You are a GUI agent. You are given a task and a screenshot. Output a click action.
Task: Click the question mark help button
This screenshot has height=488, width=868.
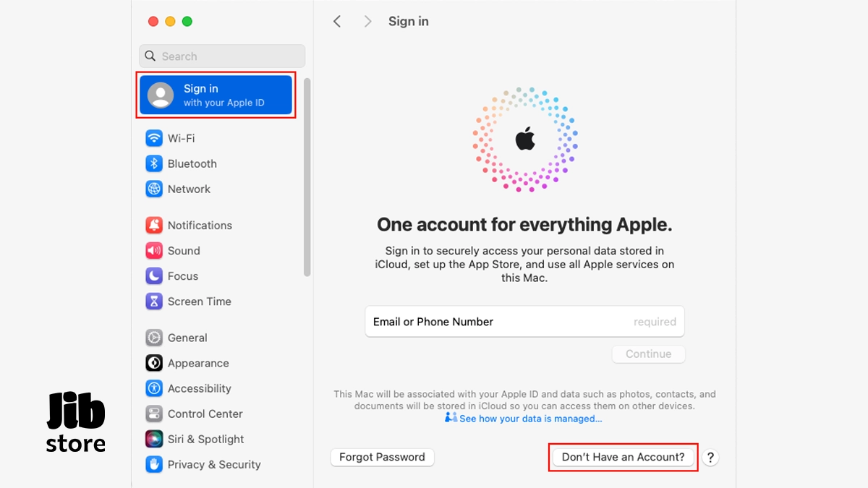click(x=711, y=457)
